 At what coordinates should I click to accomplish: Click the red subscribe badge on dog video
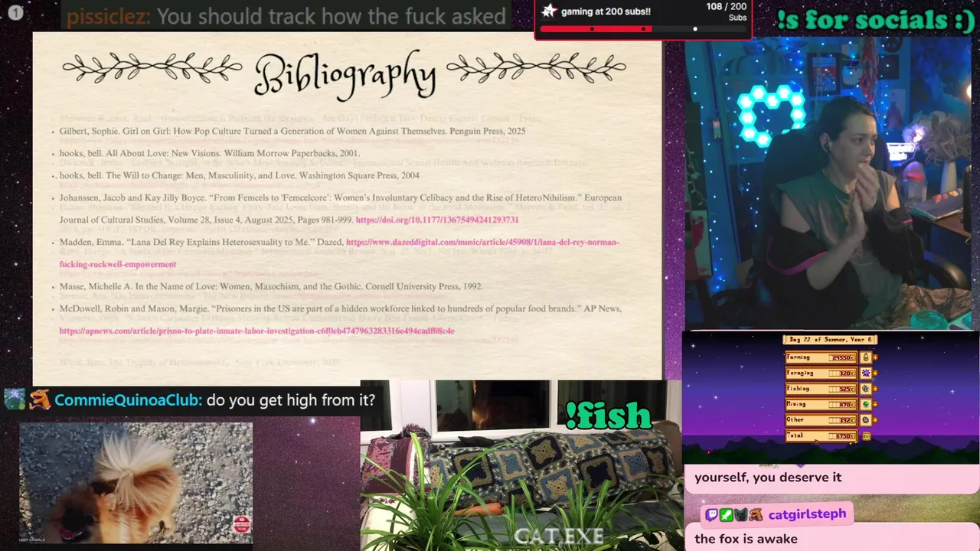coord(242,525)
